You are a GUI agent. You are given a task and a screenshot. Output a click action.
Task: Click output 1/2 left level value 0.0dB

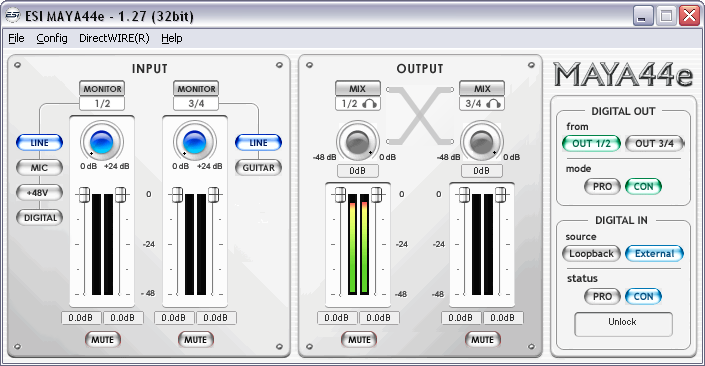tap(337, 318)
